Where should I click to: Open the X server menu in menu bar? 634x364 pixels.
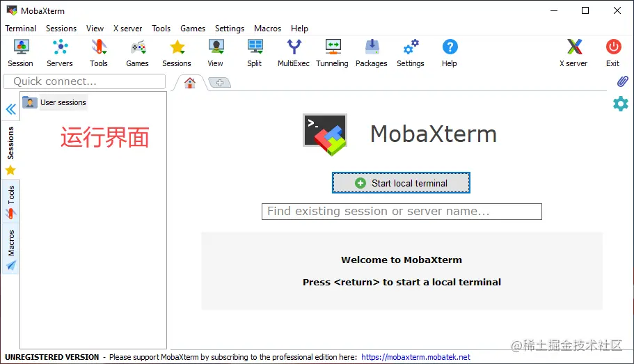128,29
